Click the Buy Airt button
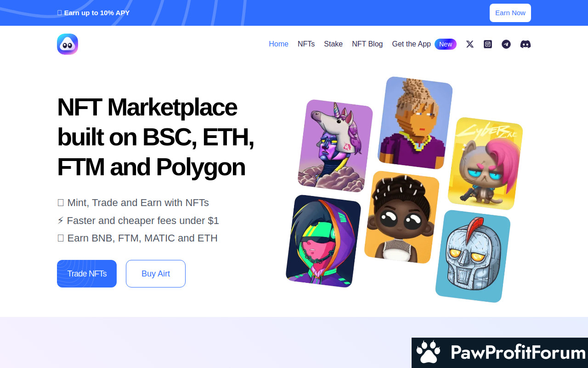The image size is (588, 368). (x=156, y=274)
